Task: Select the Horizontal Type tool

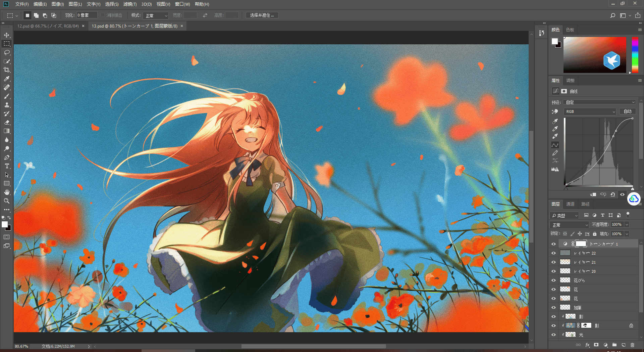Action: point(7,166)
